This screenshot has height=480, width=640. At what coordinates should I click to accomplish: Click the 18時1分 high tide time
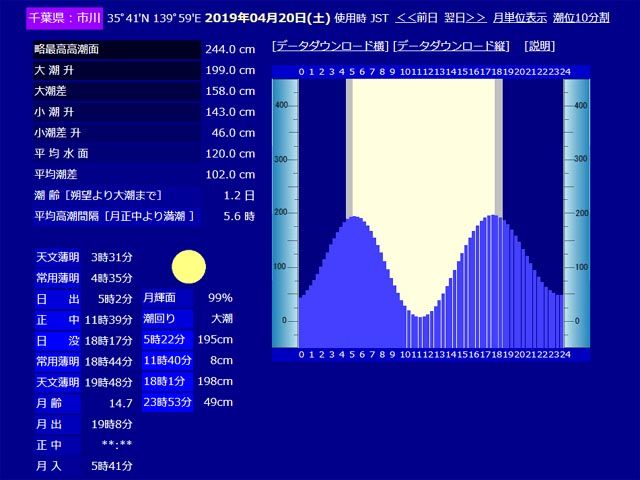click(164, 381)
